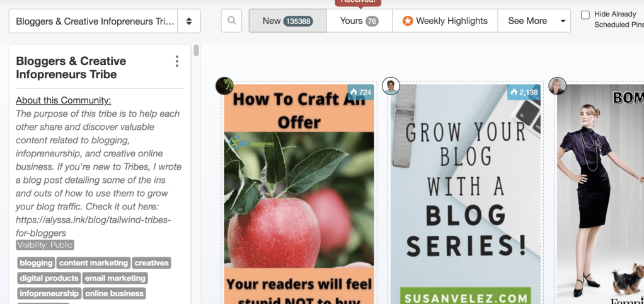Click the avatar above the apple pin
The height and width of the screenshot is (304, 644).
pos(224,86)
